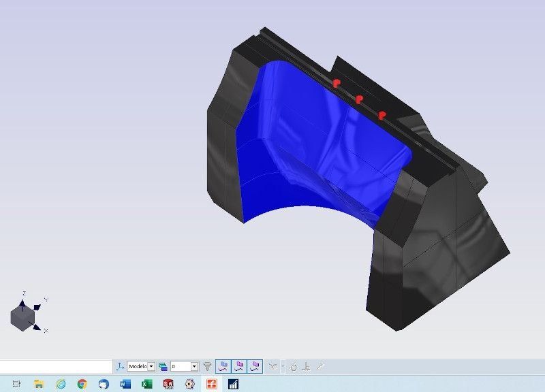Click the tangent circle snap icon
This screenshot has height=392, width=545.
pos(292,366)
